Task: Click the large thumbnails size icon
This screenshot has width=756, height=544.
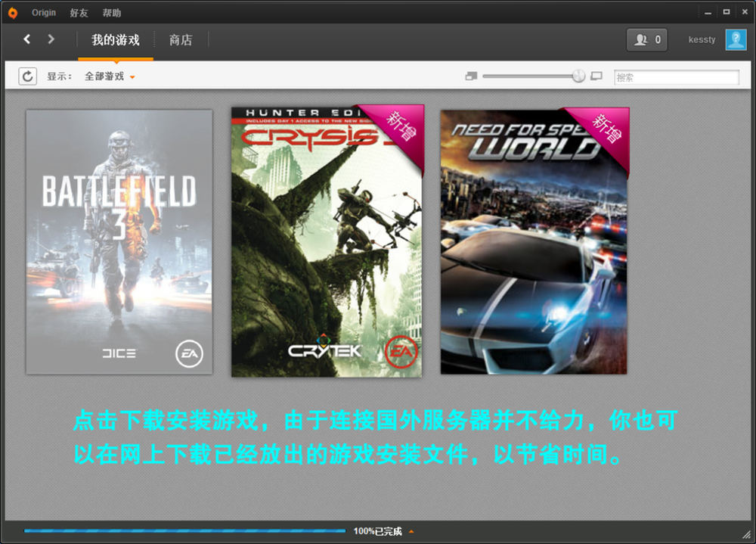Action: coord(596,76)
